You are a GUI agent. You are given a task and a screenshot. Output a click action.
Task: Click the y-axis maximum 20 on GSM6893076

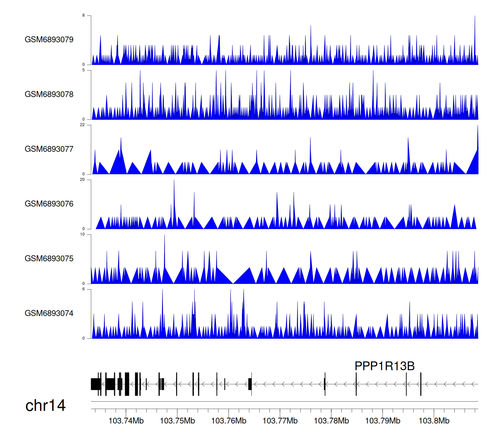[82, 180]
